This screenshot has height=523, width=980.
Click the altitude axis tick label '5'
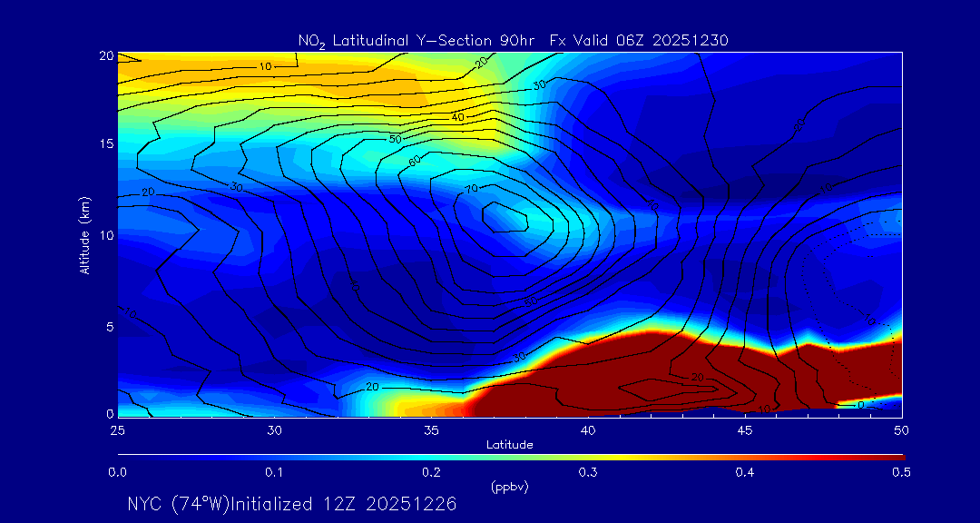pos(110,327)
